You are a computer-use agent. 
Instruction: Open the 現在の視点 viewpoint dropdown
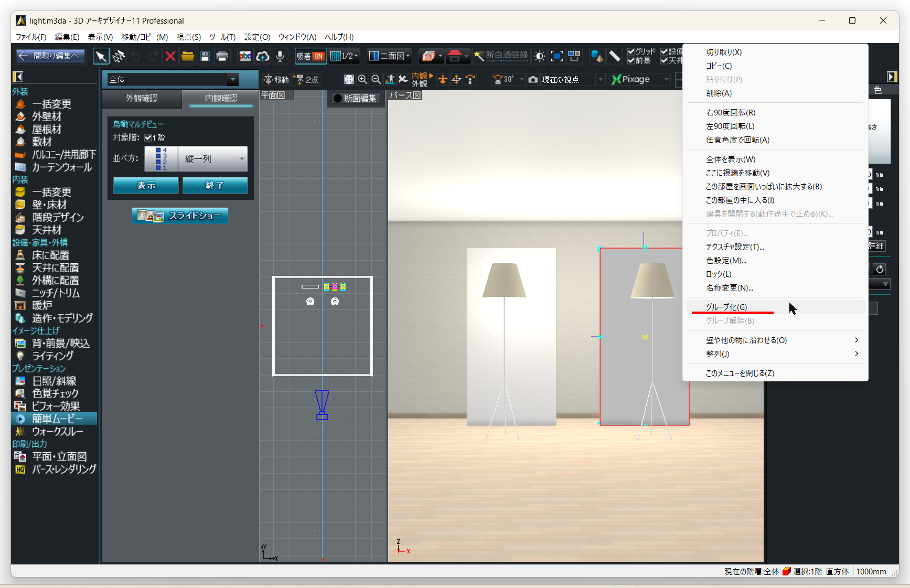coord(600,79)
